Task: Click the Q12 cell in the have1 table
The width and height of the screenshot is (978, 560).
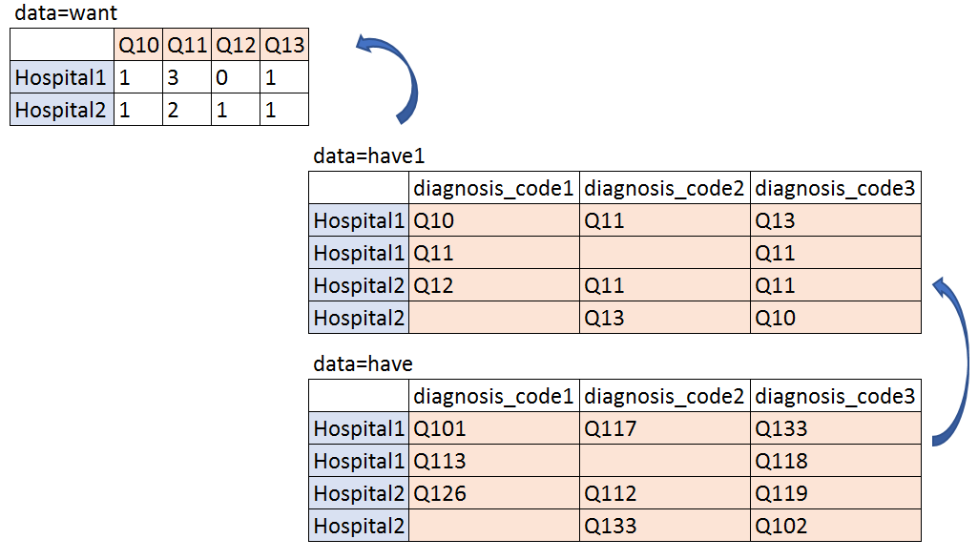Action: [494, 285]
